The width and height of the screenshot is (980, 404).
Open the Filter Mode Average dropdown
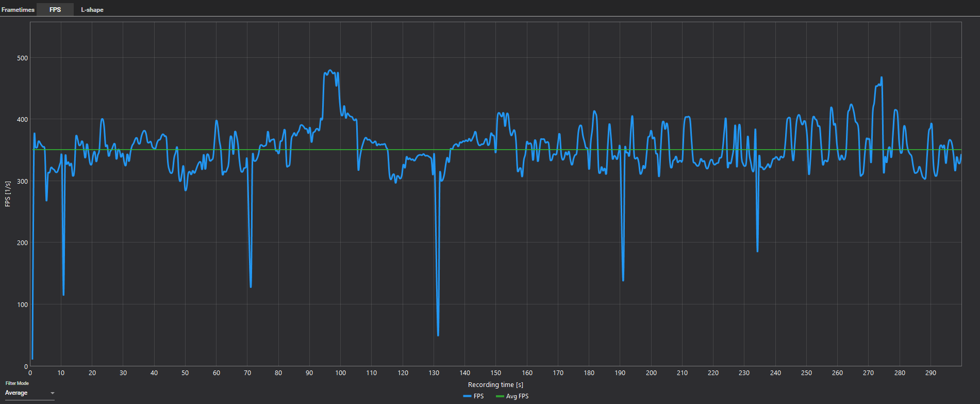30,393
